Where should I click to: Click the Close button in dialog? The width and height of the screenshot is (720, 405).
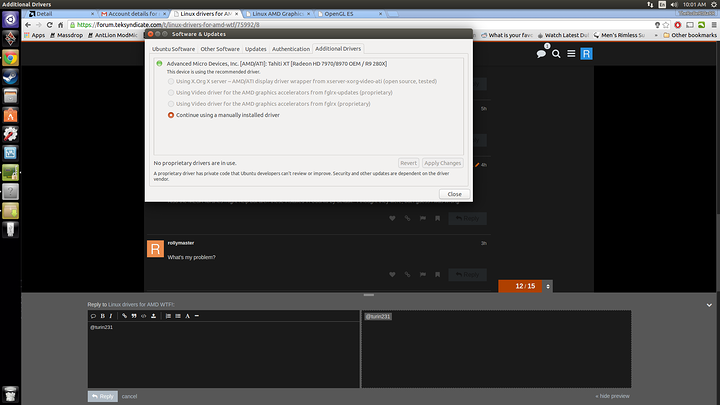(x=454, y=194)
